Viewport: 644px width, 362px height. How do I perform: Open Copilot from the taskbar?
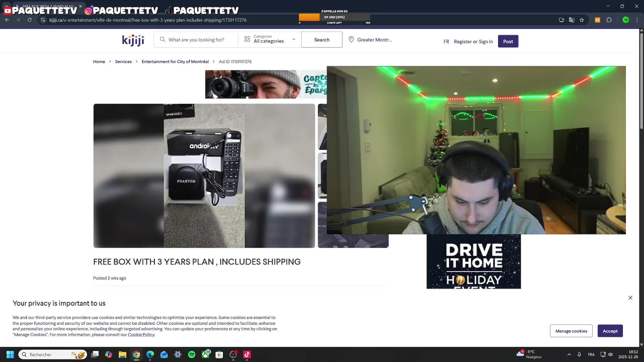tap(109, 354)
